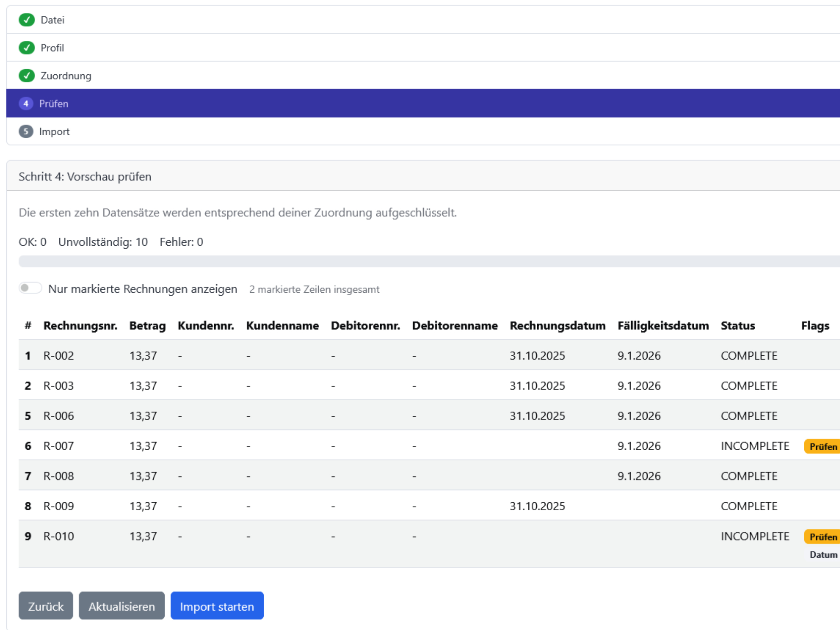Click the 'OK: 0' counter
Viewport: 840px width, 630px height.
(33, 242)
